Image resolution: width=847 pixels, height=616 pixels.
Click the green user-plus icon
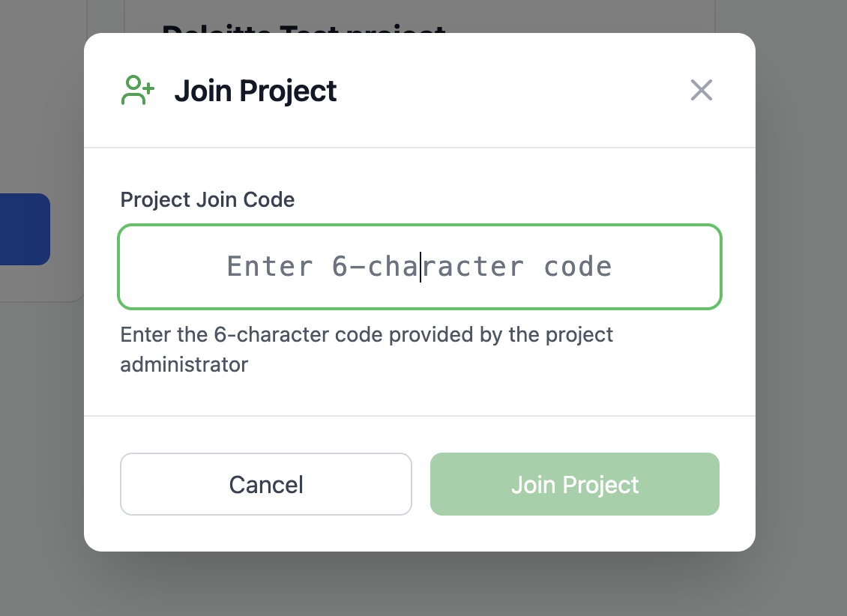[x=137, y=91]
